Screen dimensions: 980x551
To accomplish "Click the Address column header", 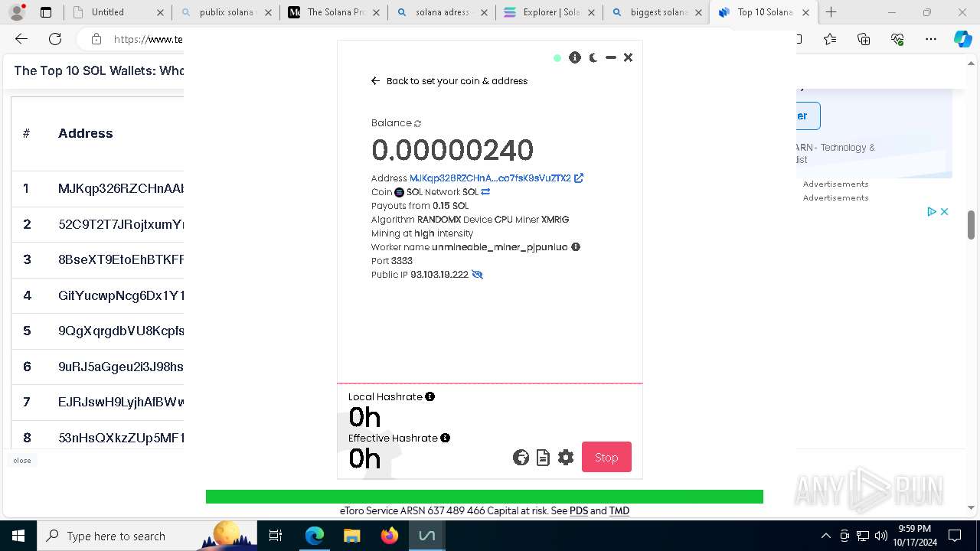I will pos(86,133).
